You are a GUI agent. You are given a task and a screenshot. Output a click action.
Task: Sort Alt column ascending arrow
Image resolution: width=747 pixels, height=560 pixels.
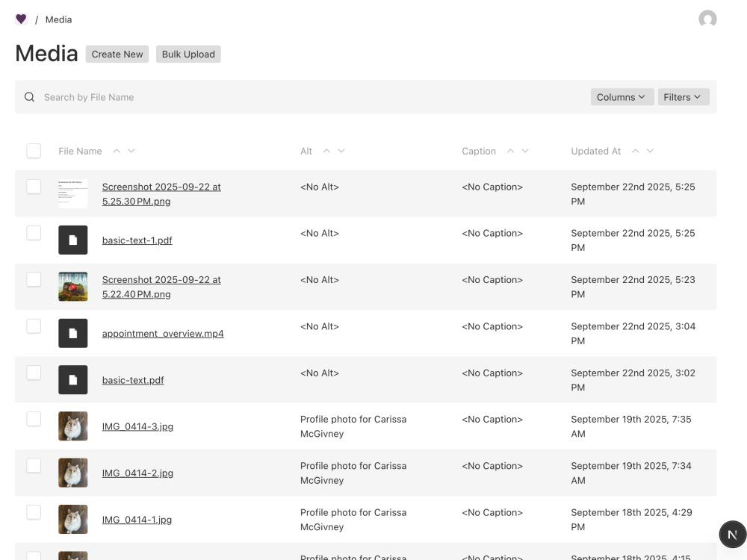coord(327,151)
